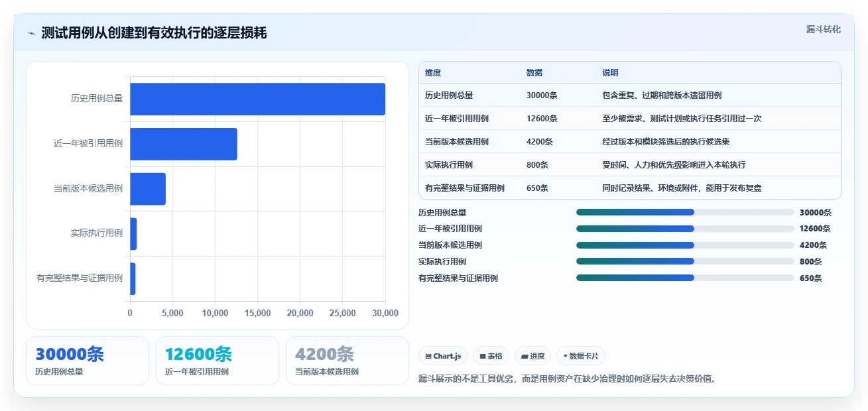The width and height of the screenshot is (868, 411).
Task: Click the 历史用例总量 progress bar
Action: (x=685, y=212)
